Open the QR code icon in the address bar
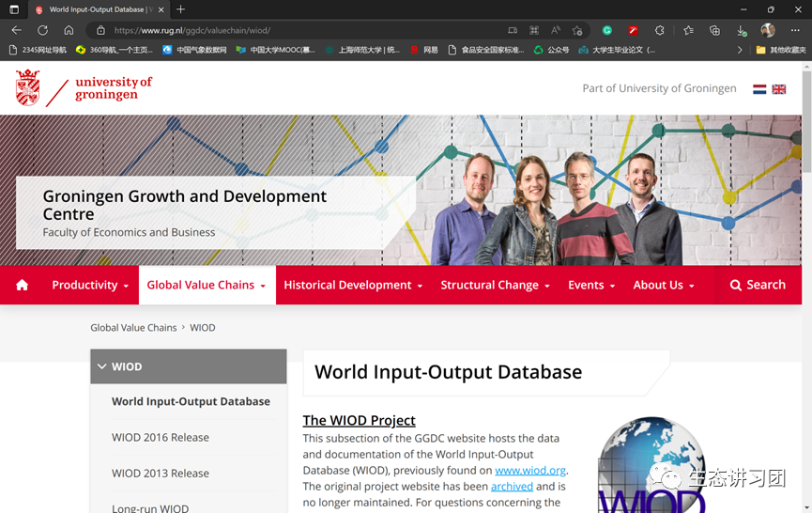This screenshot has height=513, width=812. click(534, 30)
